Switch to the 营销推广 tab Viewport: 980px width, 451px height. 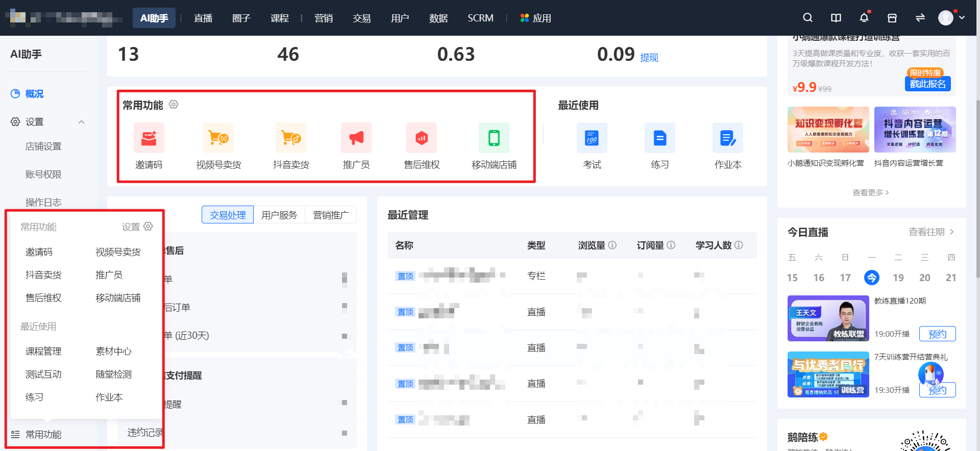coord(331,215)
